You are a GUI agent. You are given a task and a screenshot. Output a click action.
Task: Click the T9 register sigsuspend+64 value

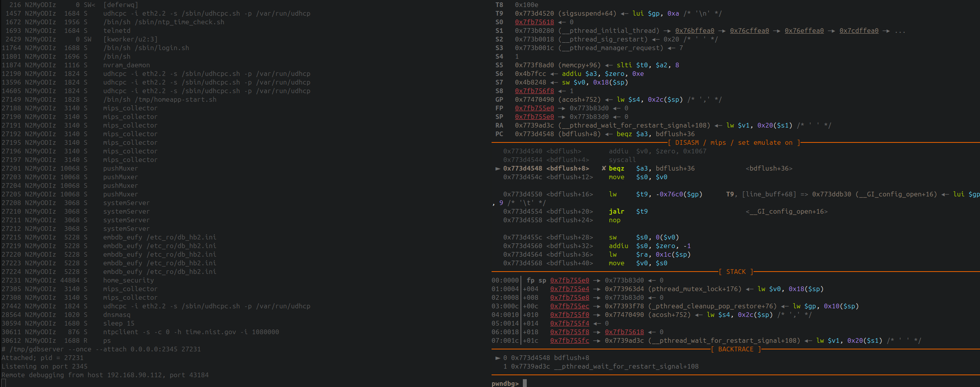click(x=566, y=13)
